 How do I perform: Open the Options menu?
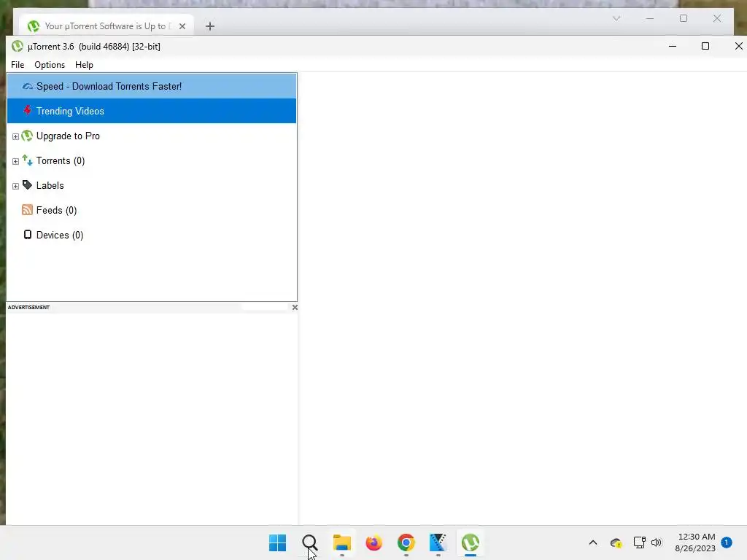point(50,65)
